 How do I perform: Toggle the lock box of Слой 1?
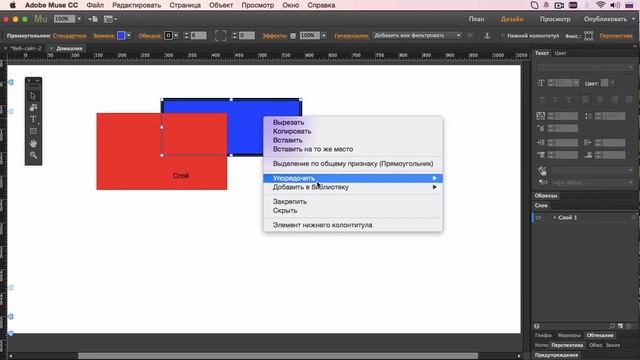click(546, 218)
